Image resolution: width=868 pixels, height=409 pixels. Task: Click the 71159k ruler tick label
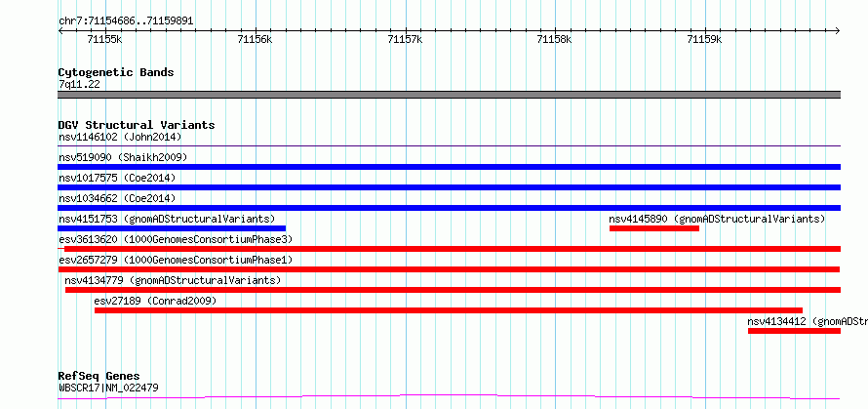click(704, 39)
